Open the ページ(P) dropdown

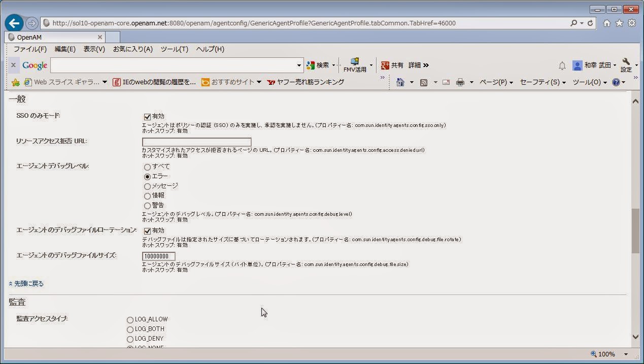[494, 82]
